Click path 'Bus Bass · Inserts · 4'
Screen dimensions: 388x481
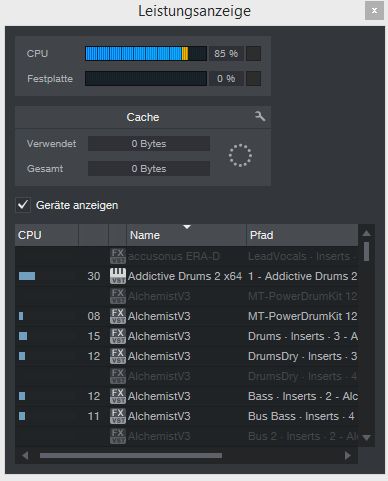(x=301, y=416)
